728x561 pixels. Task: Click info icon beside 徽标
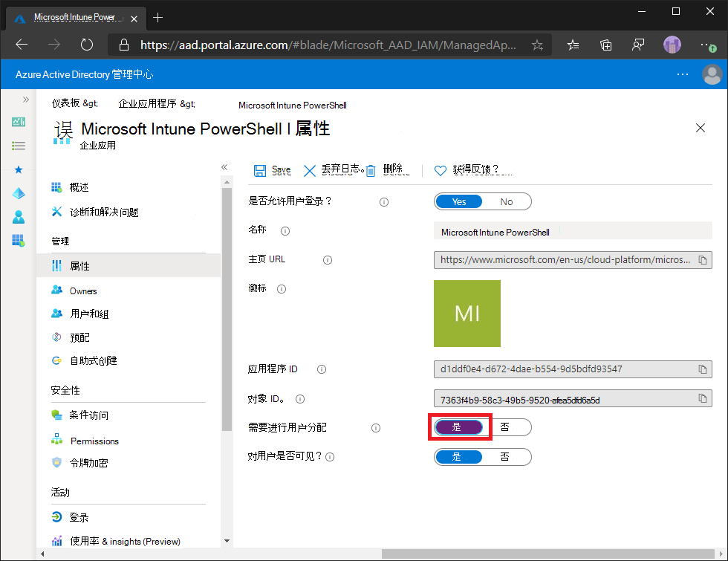coord(282,289)
